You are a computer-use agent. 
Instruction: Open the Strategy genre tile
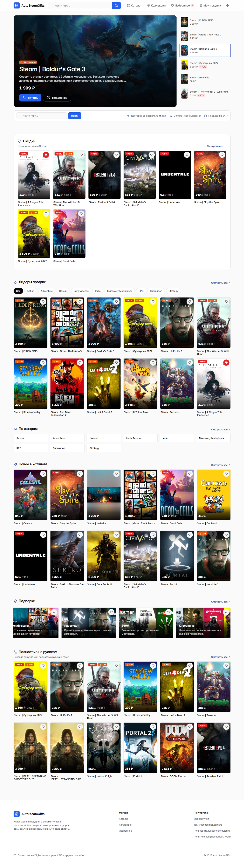(x=104, y=448)
